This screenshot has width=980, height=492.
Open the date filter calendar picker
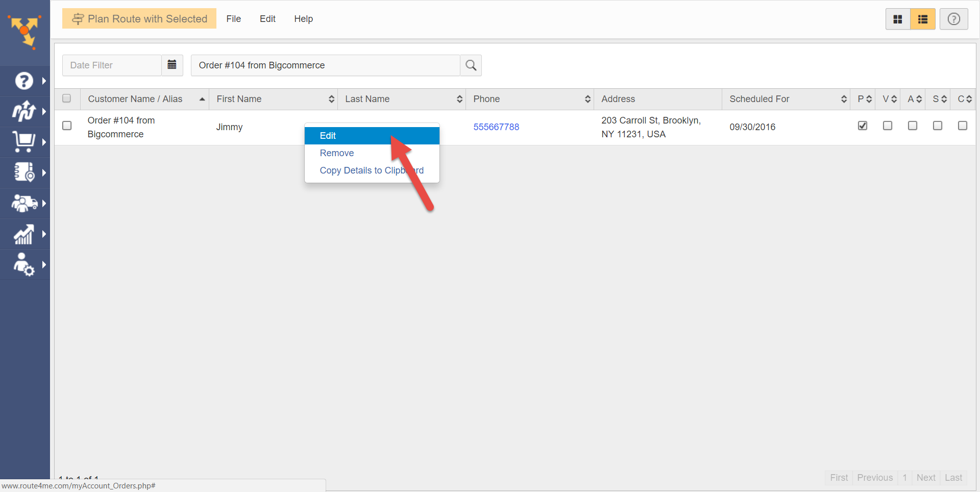172,65
